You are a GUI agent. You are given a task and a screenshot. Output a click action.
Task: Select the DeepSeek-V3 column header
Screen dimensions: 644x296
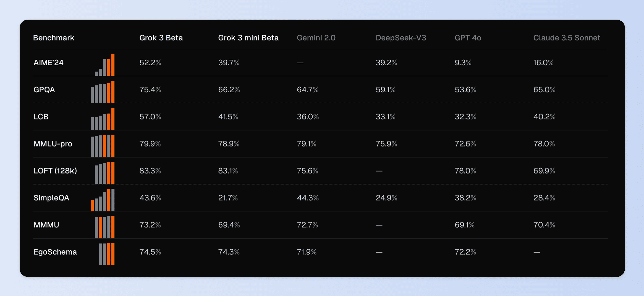click(401, 38)
